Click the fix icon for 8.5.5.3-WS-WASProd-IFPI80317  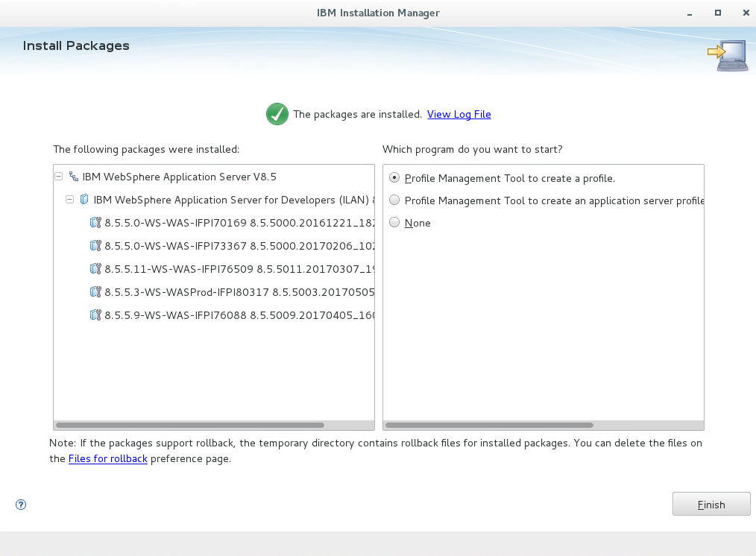[95, 291]
